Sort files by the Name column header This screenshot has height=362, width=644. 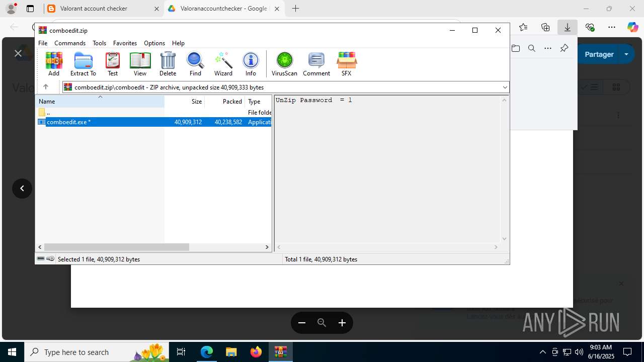100,101
